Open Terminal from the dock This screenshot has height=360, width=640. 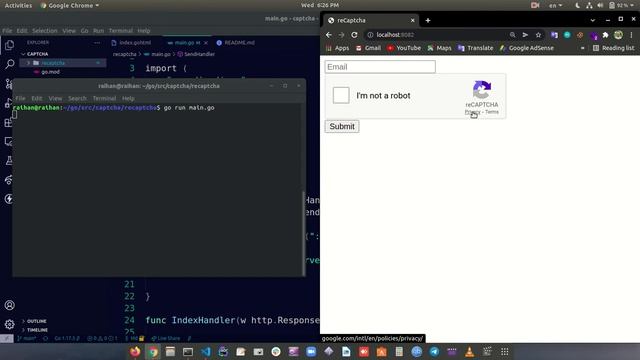coord(188,351)
